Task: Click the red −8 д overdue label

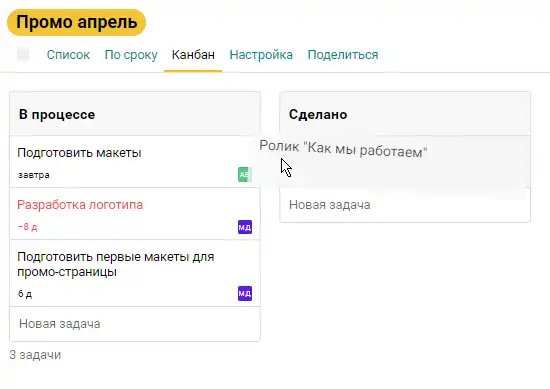Action: pyautogui.click(x=28, y=227)
